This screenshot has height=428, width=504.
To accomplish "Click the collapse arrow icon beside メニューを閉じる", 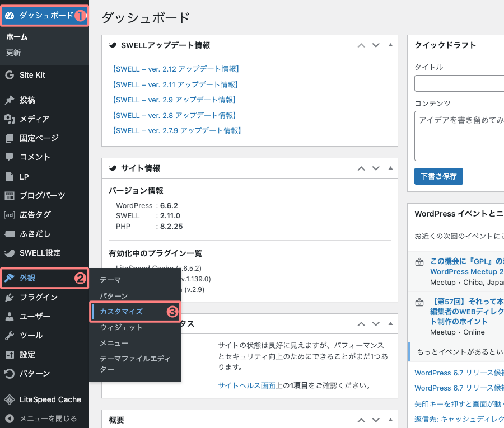I will [10, 418].
